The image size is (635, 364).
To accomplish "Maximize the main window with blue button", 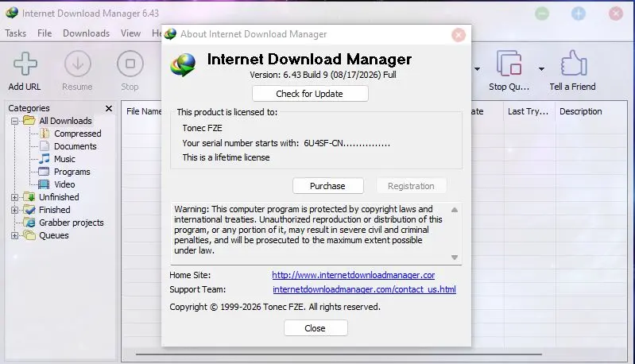I will click(579, 14).
